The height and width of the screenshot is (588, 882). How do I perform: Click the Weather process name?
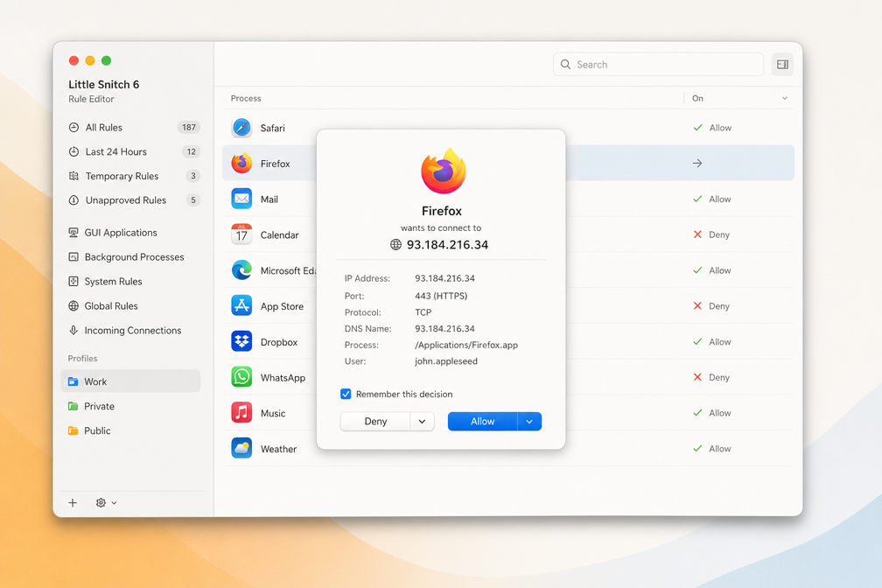tap(278, 449)
